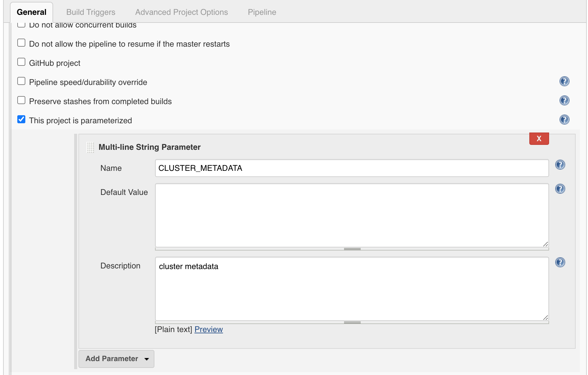Delete the Multi-line String Parameter with red X
Image resolution: width=588 pixels, height=375 pixels.
pyautogui.click(x=539, y=139)
